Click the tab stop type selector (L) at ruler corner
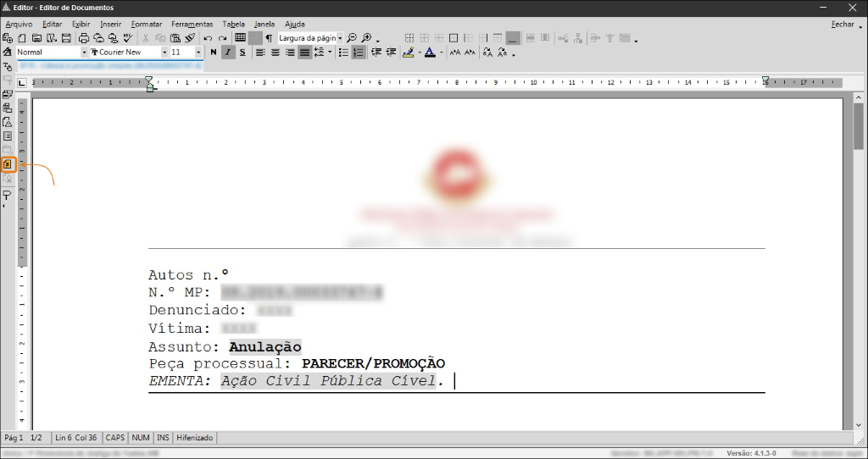 point(21,83)
